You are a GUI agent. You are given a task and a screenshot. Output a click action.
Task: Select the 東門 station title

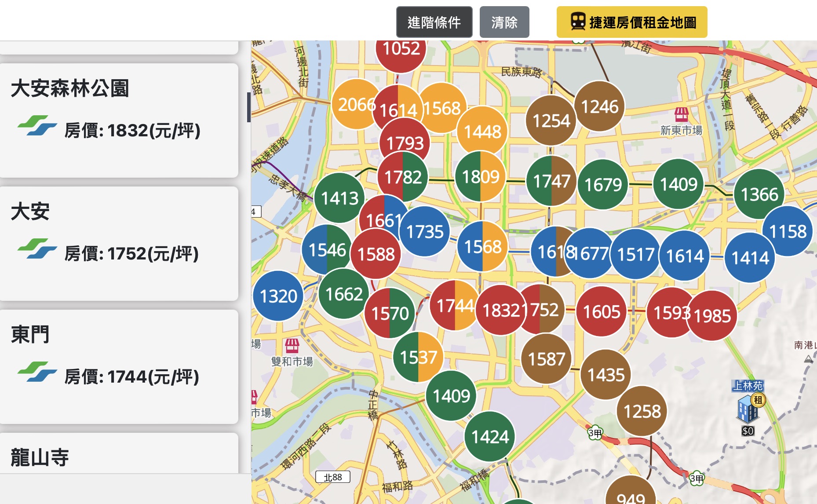click(30, 335)
